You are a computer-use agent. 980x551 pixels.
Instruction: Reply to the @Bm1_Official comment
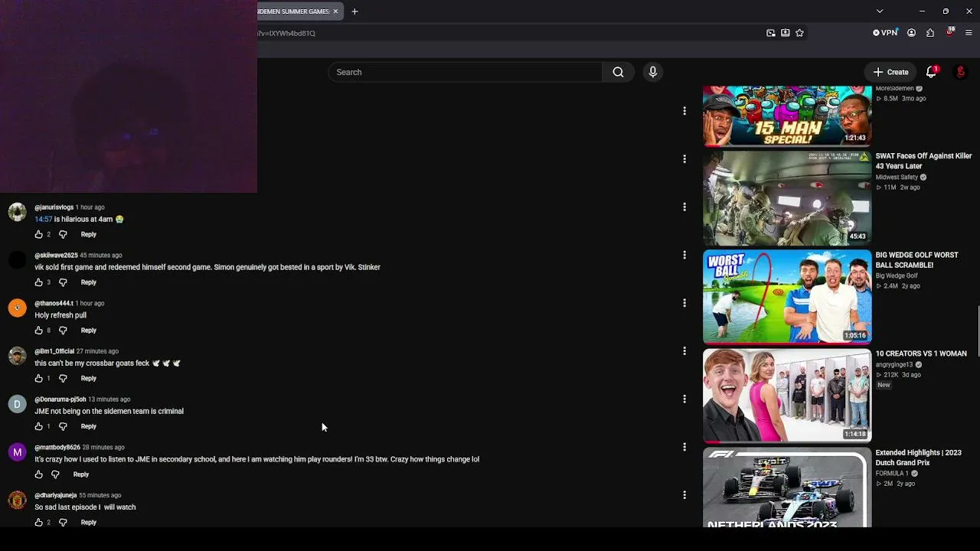(x=89, y=378)
